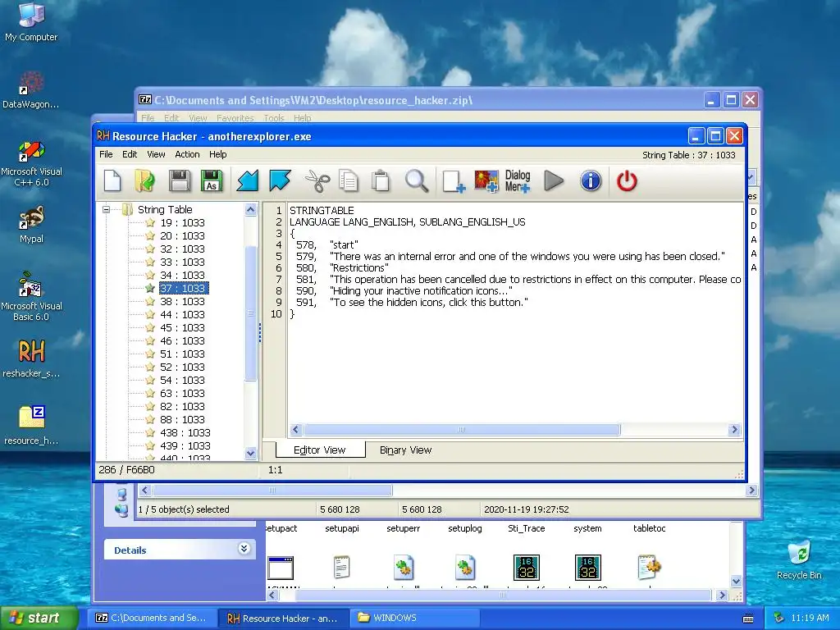The height and width of the screenshot is (630, 840).
Task: Click the resource tree scroll up arrow
Action: 250,210
